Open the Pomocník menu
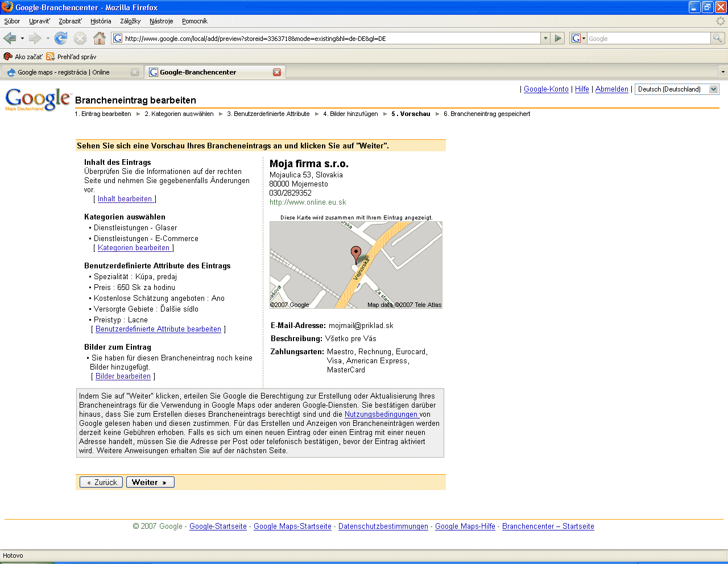The height and width of the screenshot is (564, 728). 195,21
